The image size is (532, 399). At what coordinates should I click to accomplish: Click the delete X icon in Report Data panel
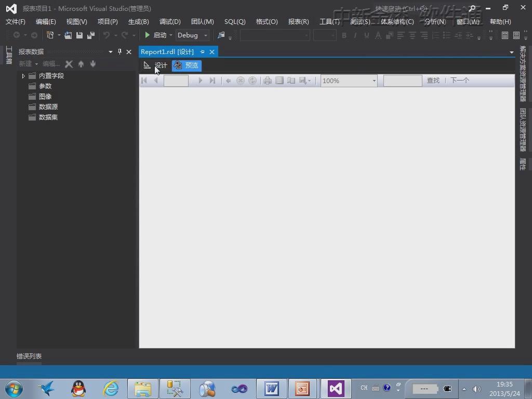point(69,64)
